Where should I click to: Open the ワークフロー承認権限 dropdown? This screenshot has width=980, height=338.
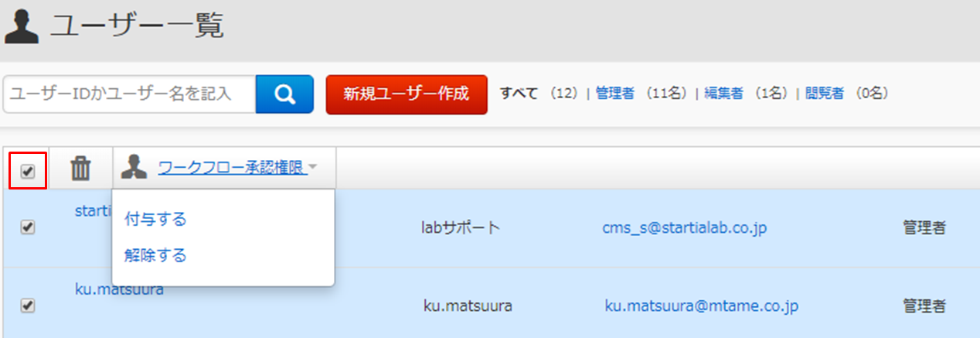[x=233, y=167]
